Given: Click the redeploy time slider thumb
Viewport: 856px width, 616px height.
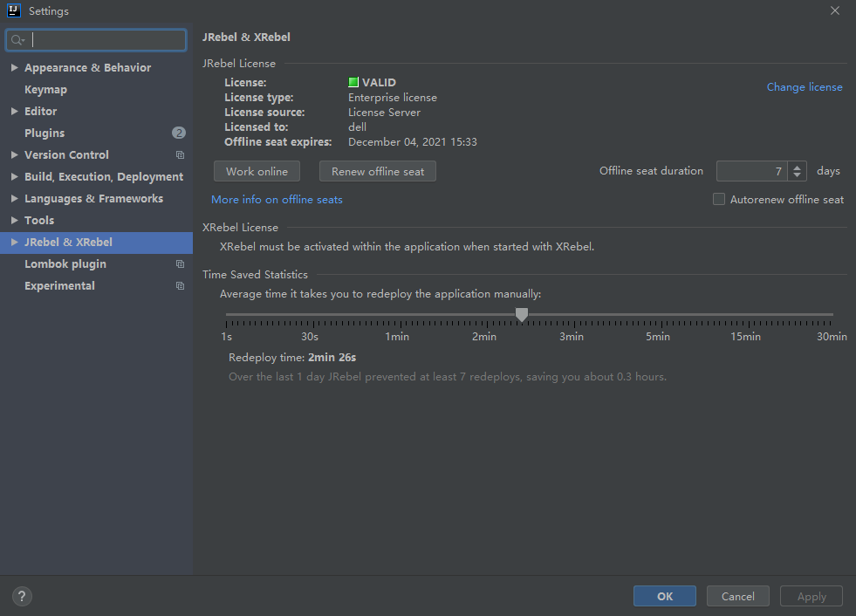Looking at the screenshot, I should pos(522,315).
